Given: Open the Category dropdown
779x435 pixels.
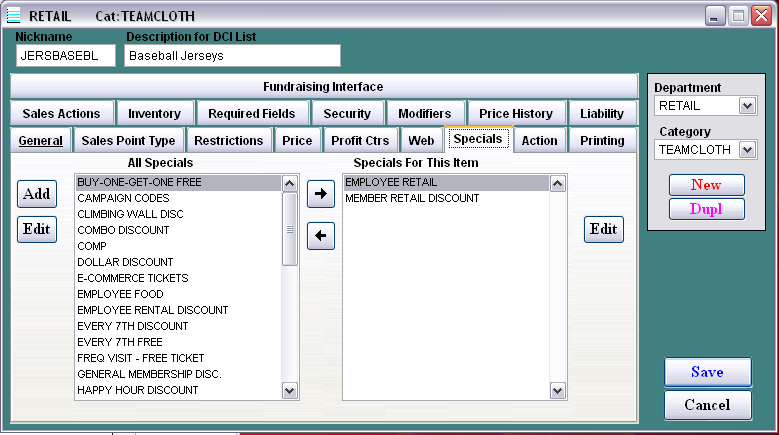Looking at the screenshot, I should [747, 149].
